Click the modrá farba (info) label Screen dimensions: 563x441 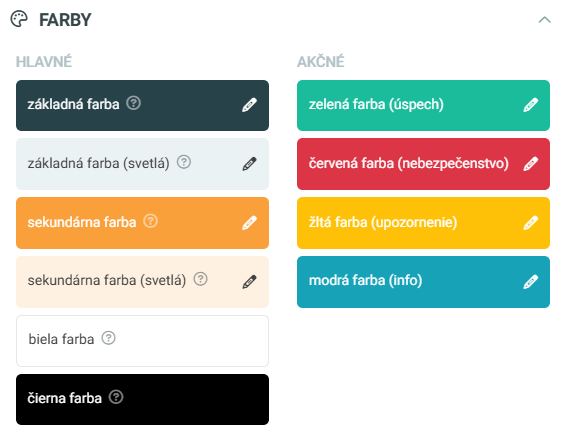[365, 280]
